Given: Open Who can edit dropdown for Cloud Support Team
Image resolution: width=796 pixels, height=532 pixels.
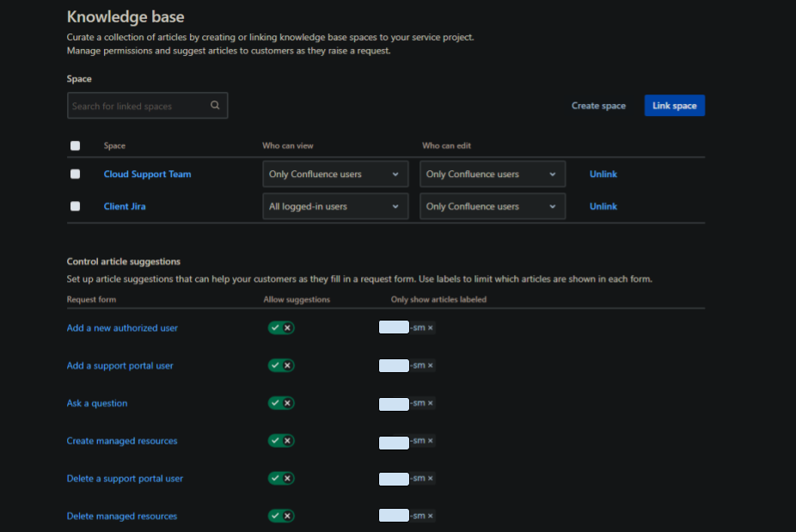Looking at the screenshot, I should click(x=493, y=174).
